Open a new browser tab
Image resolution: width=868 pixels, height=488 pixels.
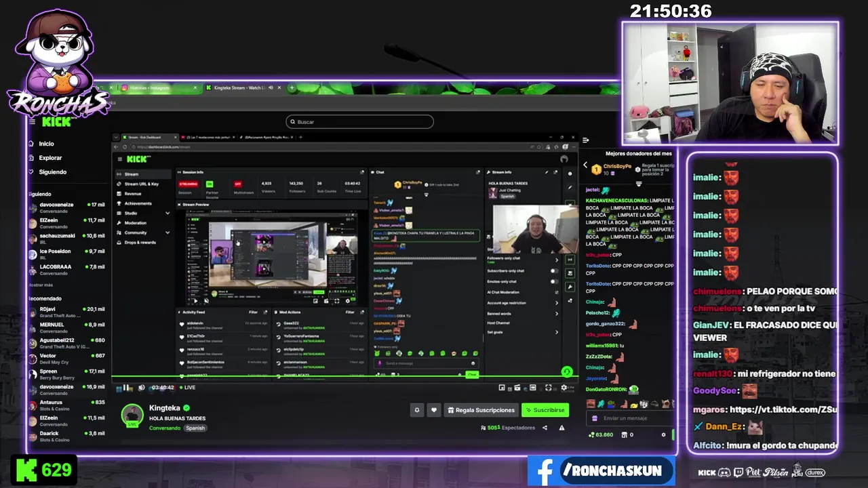292,87
